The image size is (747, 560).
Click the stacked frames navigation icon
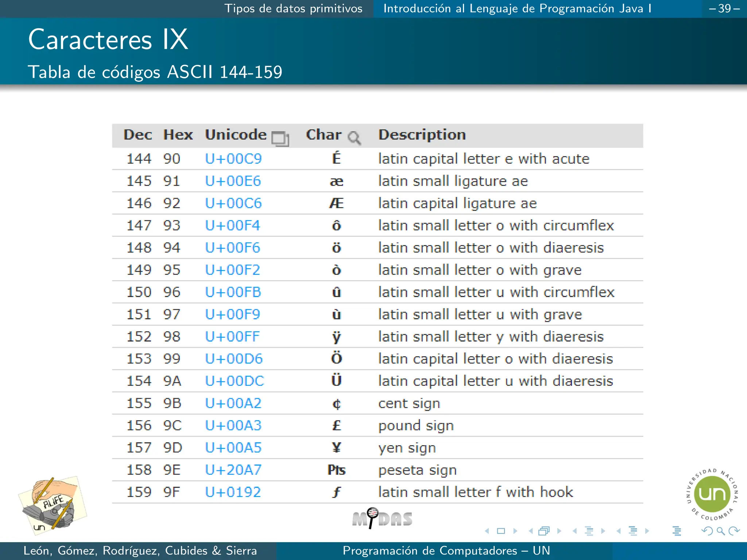pyautogui.click(x=544, y=531)
